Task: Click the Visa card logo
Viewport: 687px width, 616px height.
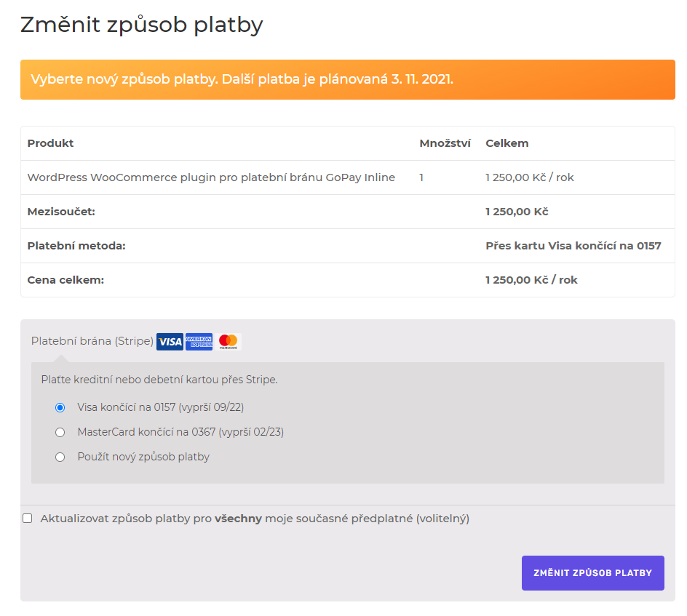Action: (170, 342)
